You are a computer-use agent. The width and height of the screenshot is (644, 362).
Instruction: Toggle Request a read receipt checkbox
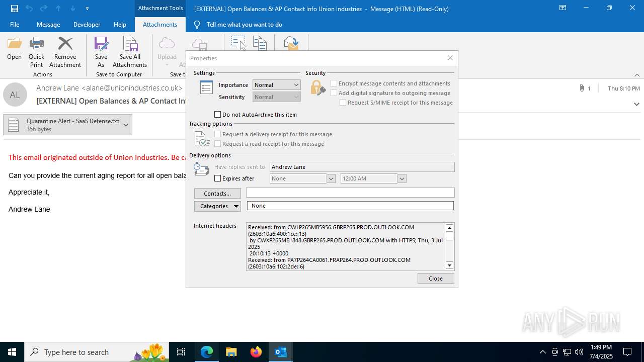pos(218,144)
